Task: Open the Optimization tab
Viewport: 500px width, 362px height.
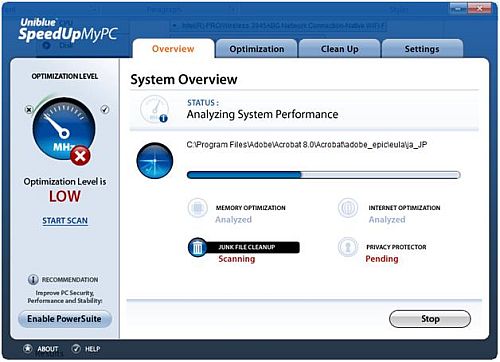Action: click(x=257, y=49)
